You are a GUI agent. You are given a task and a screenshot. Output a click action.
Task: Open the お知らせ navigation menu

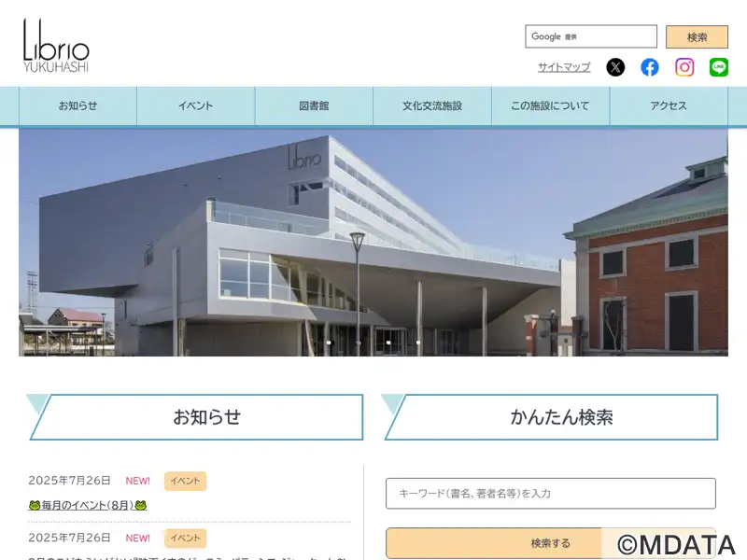(x=78, y=105)
